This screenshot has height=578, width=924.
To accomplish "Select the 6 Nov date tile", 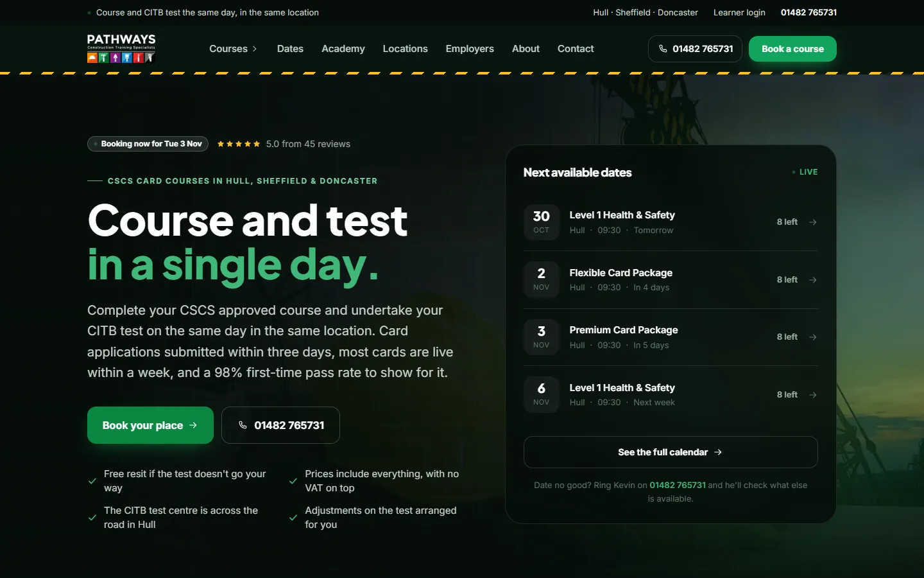I will 541,394.
